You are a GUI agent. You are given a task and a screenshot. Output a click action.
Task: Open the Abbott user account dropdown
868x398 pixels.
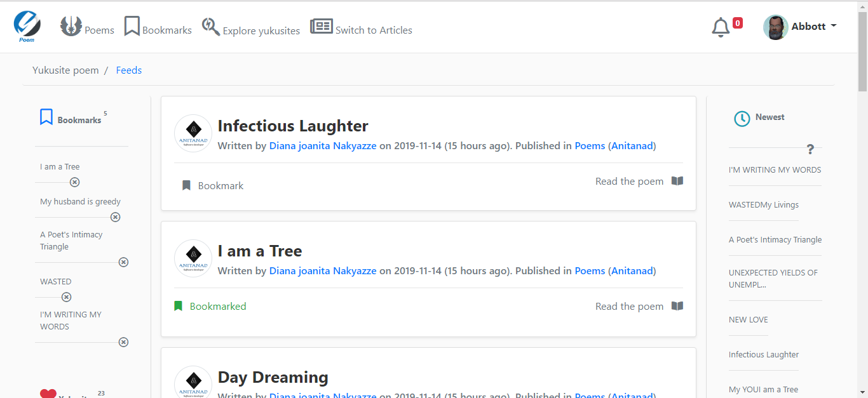pyautogui.click(x=800, y=27)
